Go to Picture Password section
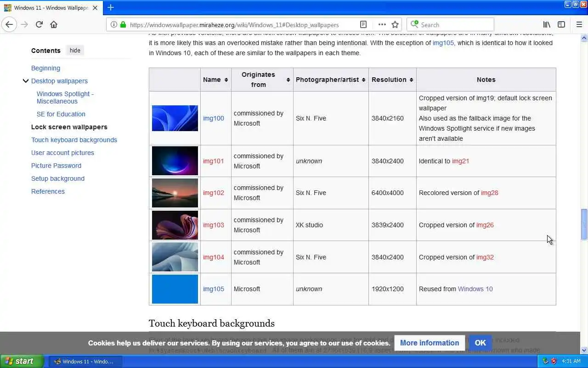This screenshot has height=368, width=588. click(x=56, y=166)
